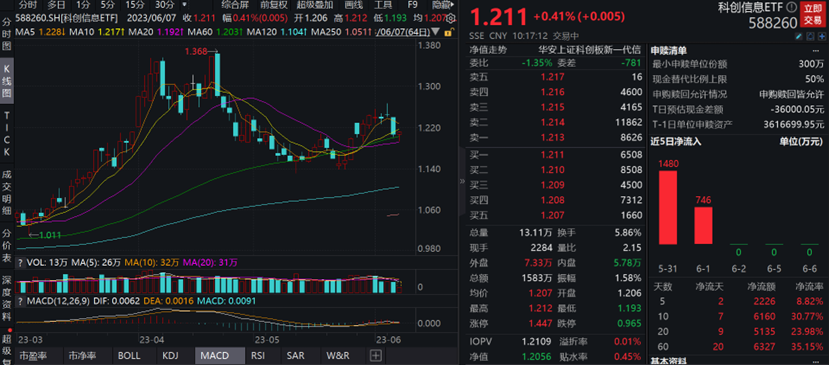This screenshot has width=829, height=365.
Task: Switch indicator to W&R
Action: click(338, 355)
